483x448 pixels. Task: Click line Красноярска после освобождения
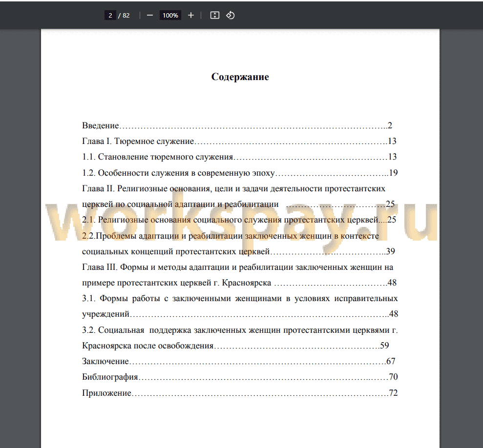tap(235, 346)
